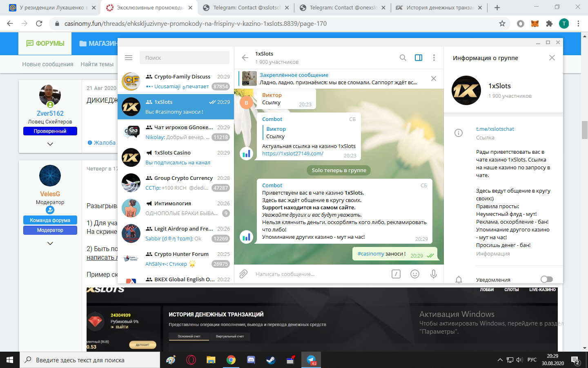Open Steam from the taskbar

click(271, 360)
